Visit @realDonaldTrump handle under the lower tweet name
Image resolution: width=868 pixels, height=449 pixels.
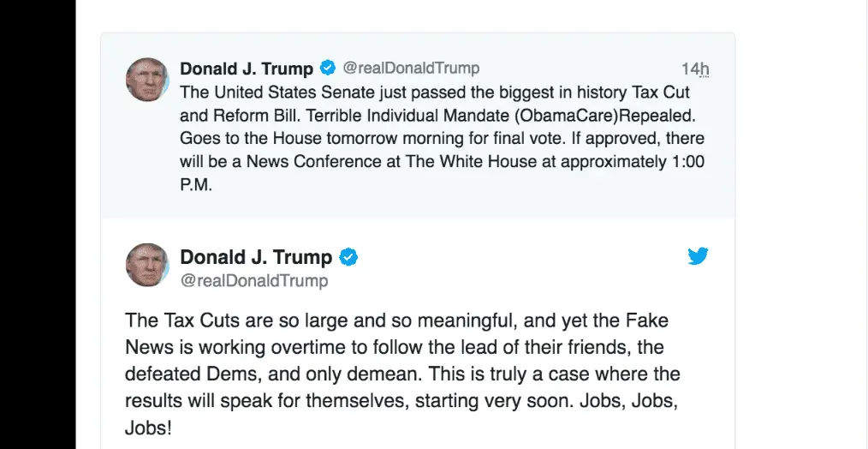pos(254,280)
